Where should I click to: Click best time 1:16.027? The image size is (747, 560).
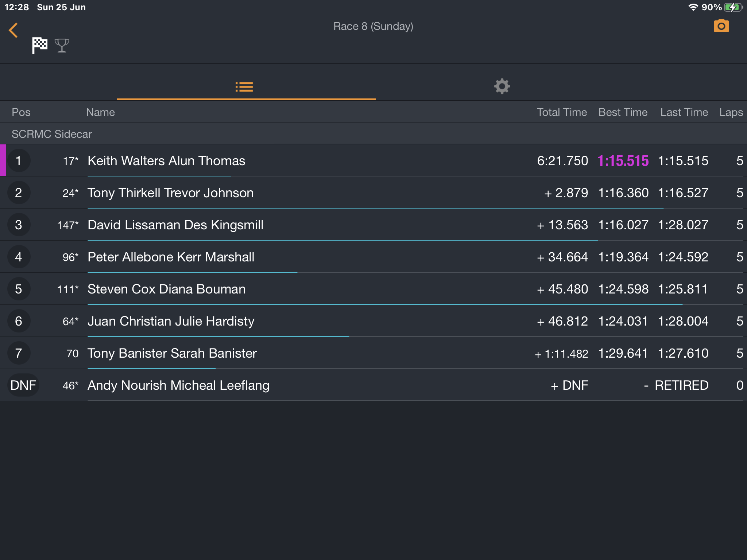623,225
